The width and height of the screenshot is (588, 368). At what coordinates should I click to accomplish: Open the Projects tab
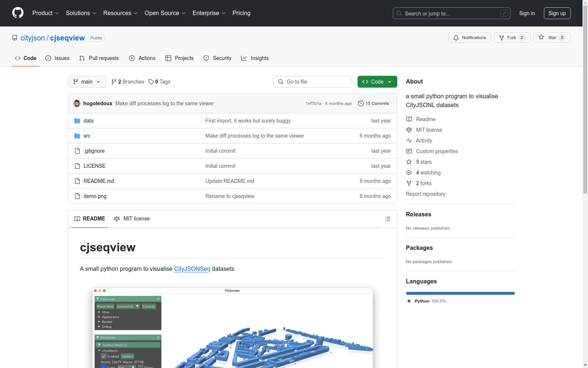179,58
